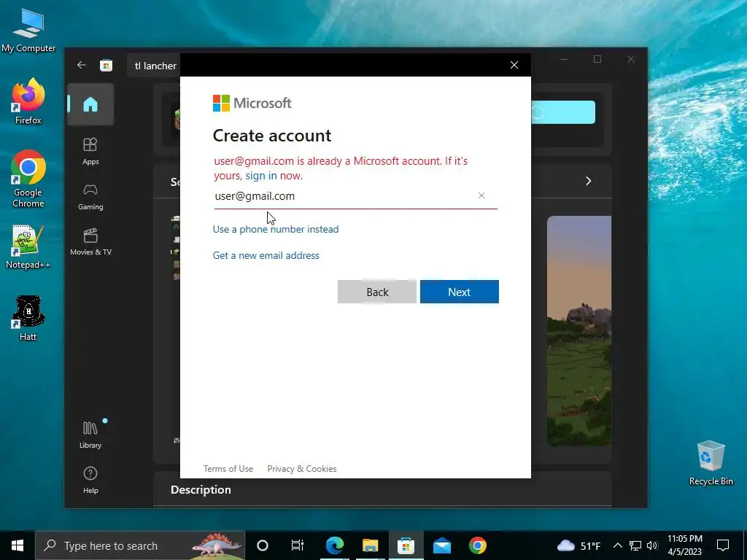Screen dimensions: 747x560
Task: Close the Create account dialog
Action: 514,65
